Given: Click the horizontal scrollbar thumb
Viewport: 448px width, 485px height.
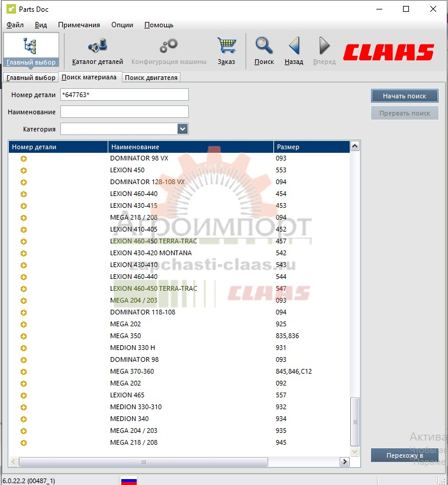Looking at the screenshot, I should (143, 462).
